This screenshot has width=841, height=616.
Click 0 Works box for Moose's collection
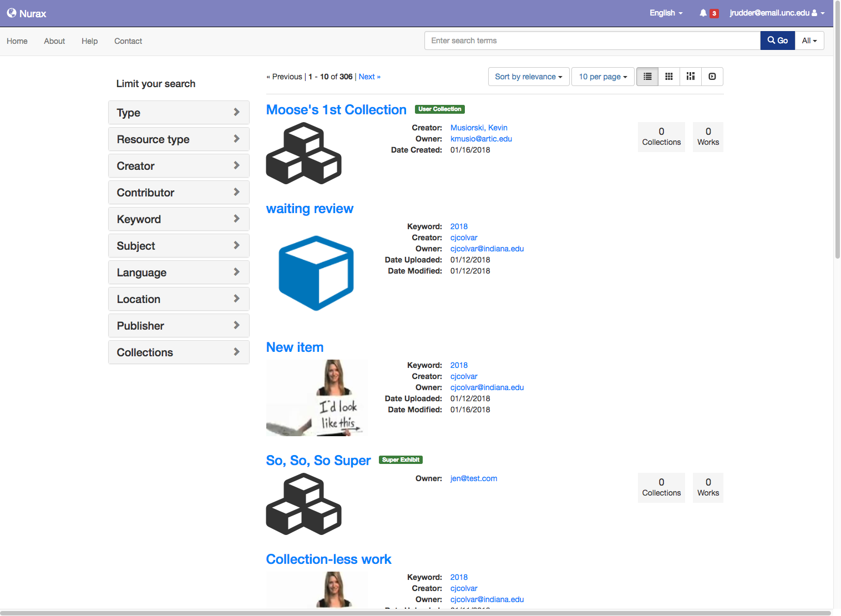pyautogui.click(x=708, y=137)
